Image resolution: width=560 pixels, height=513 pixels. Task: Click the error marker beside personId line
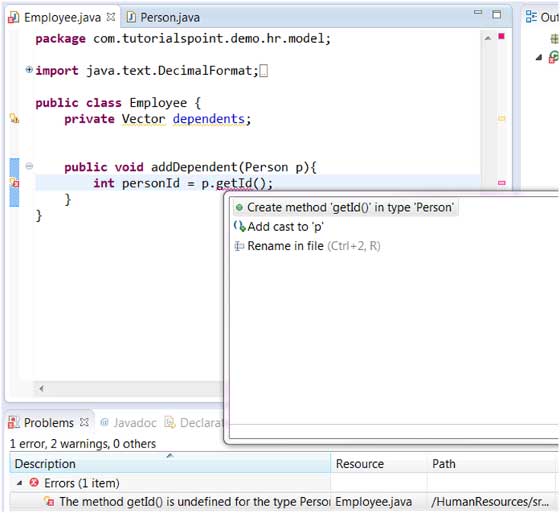14,183
